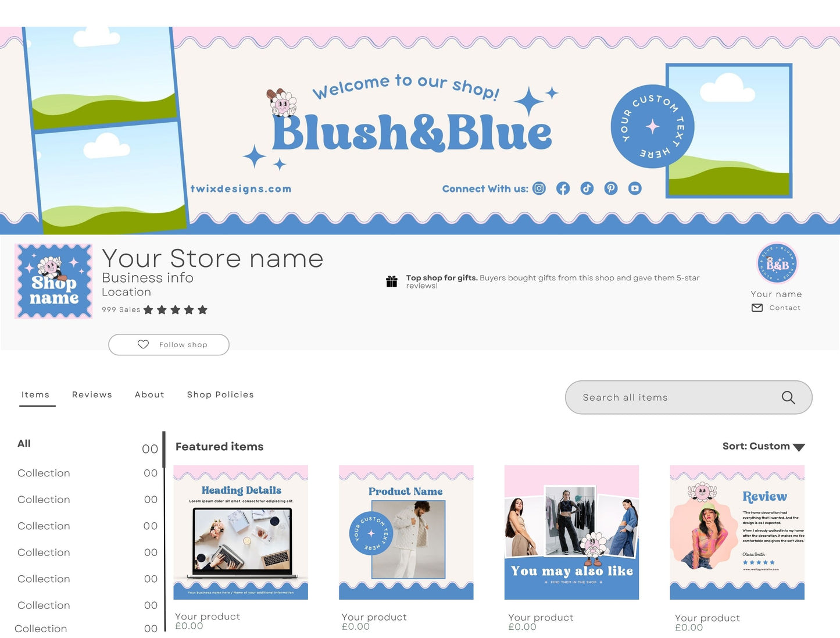The height and width of the screenshot is (638, 840).
Task: Toggle the heart on the Follow shop button
Action: coord(144,344)
